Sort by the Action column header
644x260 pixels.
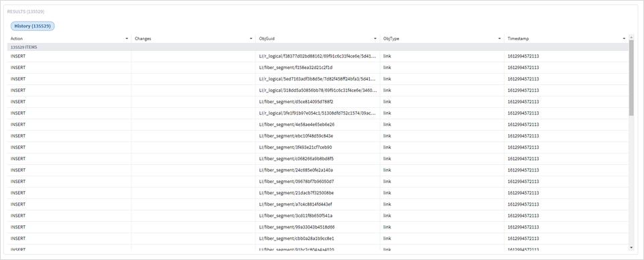17,39
